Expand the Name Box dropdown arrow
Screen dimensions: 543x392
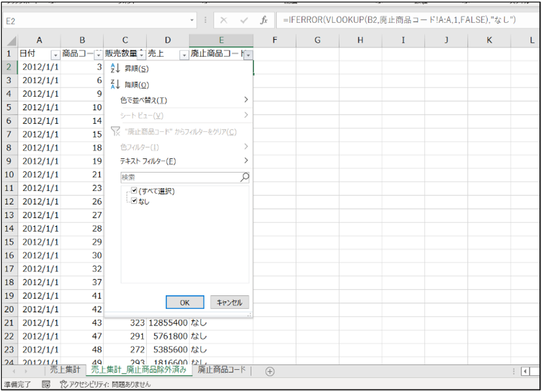click(x=192, y=21)
